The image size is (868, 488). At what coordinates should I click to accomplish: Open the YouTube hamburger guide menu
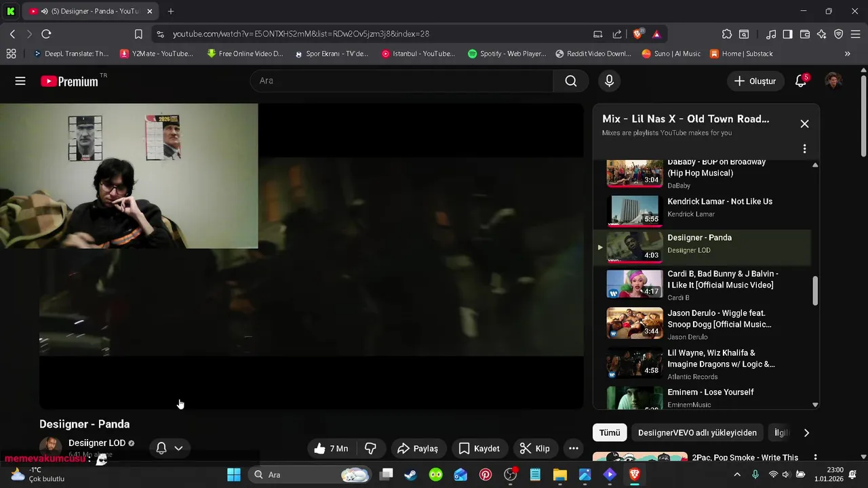[20, 81]
